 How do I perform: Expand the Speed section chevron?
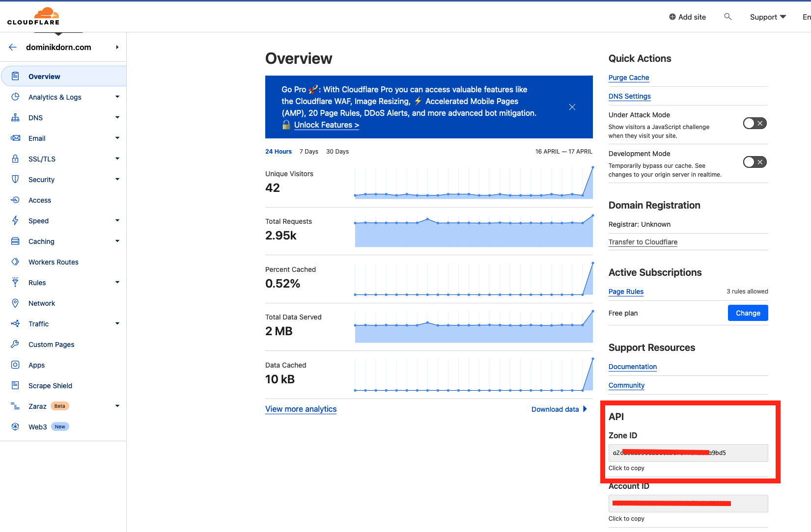click(117, 220)
